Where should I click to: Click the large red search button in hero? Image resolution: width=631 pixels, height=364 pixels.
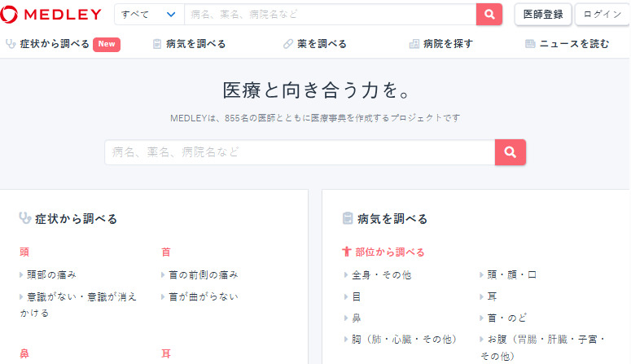click(510, 152)
